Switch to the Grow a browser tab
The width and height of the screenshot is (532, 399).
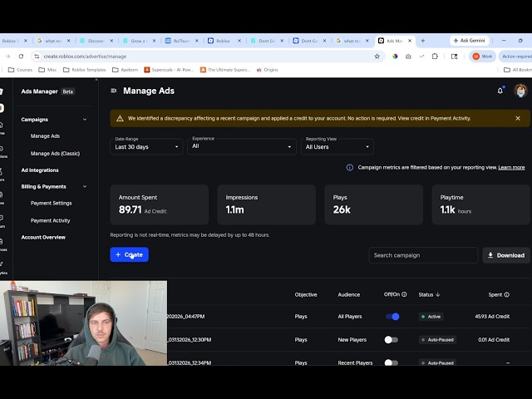(139, 41)
